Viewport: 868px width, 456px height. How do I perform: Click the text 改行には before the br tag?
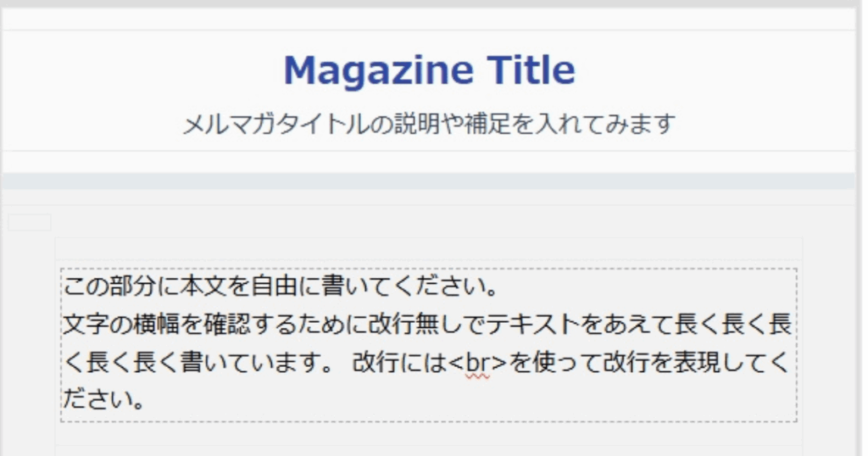click(x=400, y=363)
